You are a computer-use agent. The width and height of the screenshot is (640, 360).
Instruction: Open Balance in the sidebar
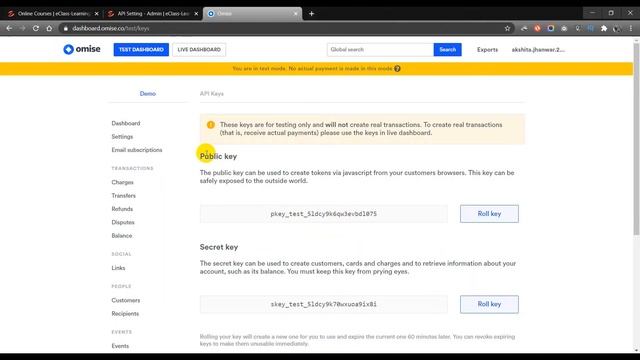122,236
